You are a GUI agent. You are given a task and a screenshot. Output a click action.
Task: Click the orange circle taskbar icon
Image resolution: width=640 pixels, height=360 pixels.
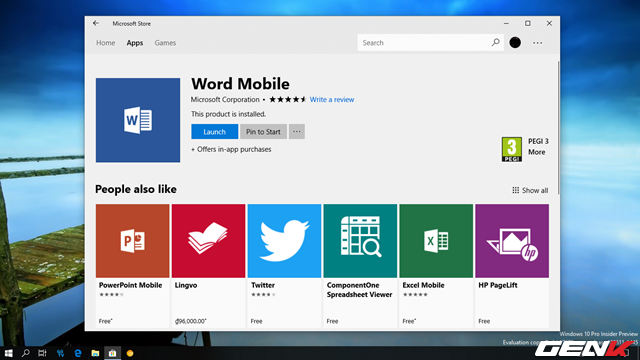coord(130,353)
